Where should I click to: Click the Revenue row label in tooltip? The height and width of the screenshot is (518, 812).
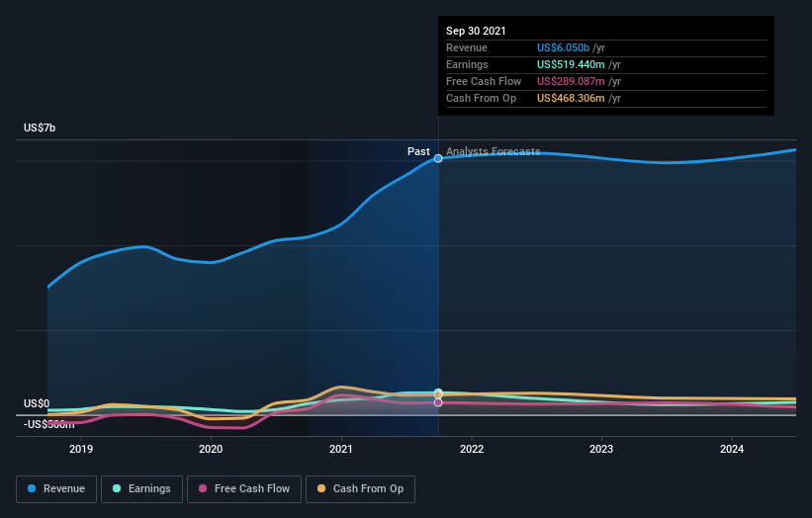click(467, 47)
